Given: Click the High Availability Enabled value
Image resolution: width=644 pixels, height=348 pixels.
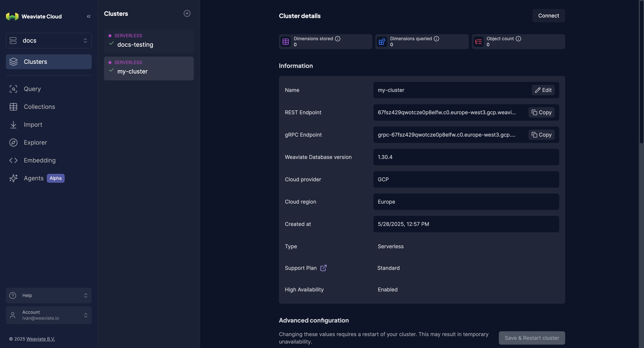Looking at the screenshot, I should (x=388, y=290).
